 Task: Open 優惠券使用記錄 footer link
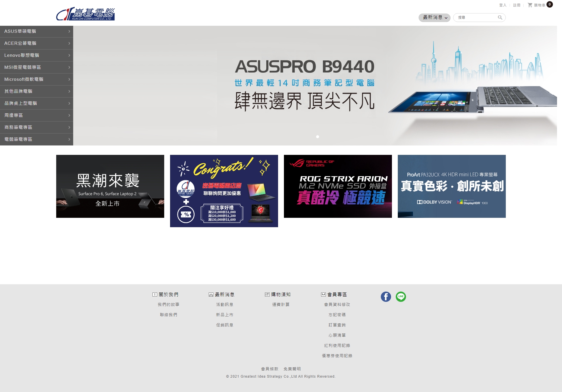pyautogui.click(x=337, y=356)
